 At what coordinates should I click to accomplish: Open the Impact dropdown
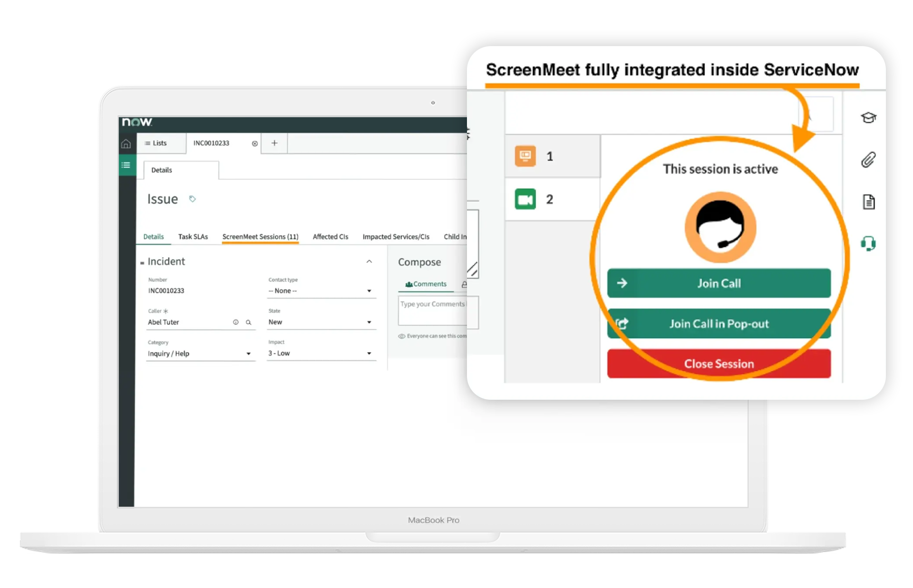(x=321, y=353)
